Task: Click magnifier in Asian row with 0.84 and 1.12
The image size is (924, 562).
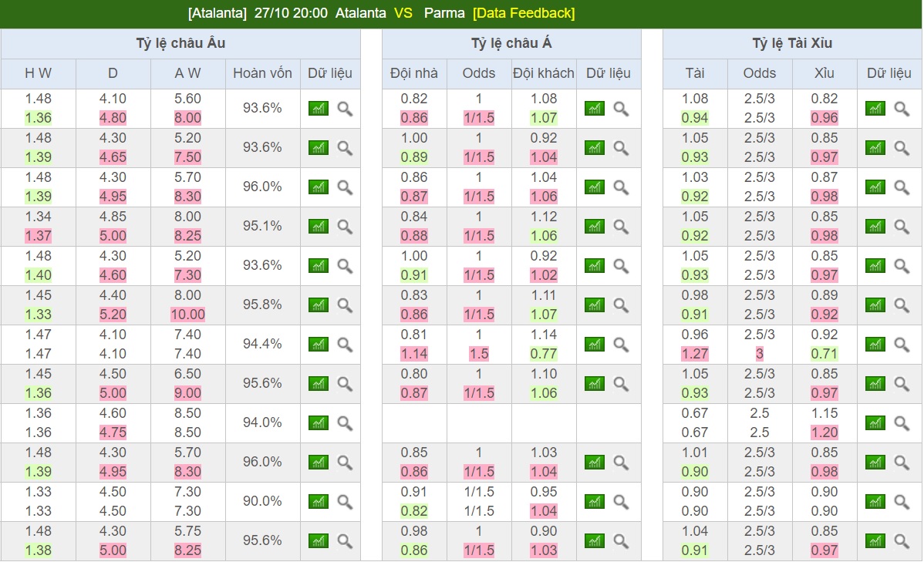Action: 621,226
